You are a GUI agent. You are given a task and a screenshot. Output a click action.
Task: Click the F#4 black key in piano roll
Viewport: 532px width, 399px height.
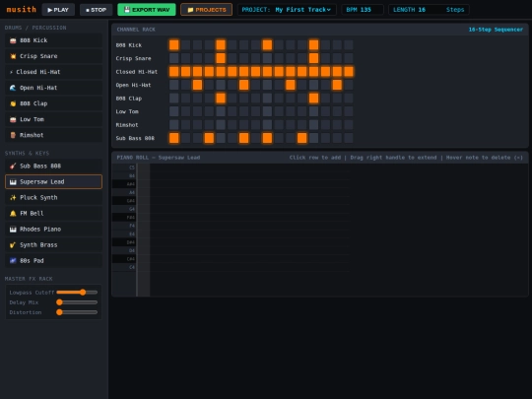[124, 217]
